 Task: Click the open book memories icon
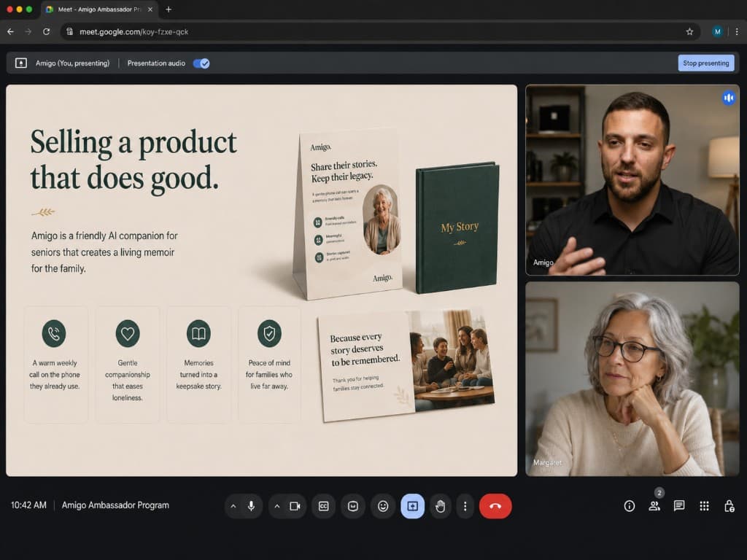coord(198,333)
